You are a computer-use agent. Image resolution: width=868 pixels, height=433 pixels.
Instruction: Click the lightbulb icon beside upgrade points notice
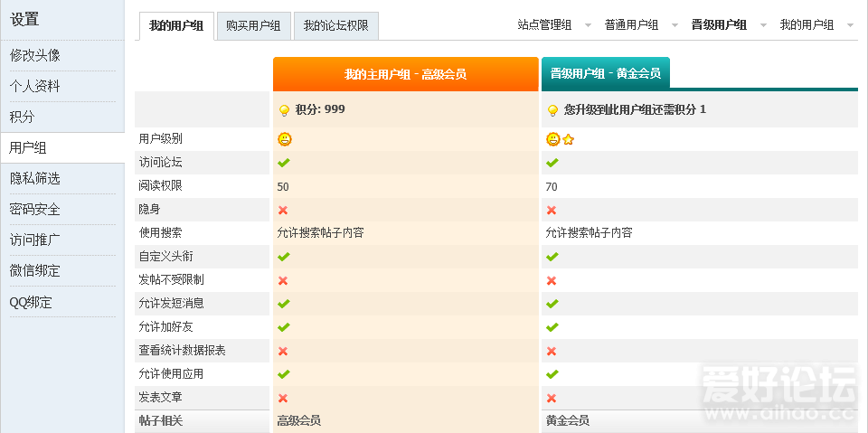[x=552, y=110]
